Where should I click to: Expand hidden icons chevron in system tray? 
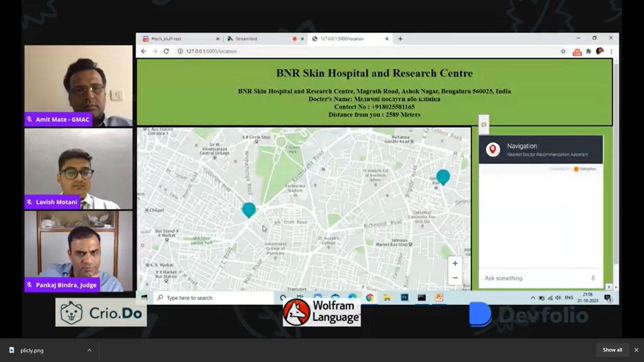point(533,297)
